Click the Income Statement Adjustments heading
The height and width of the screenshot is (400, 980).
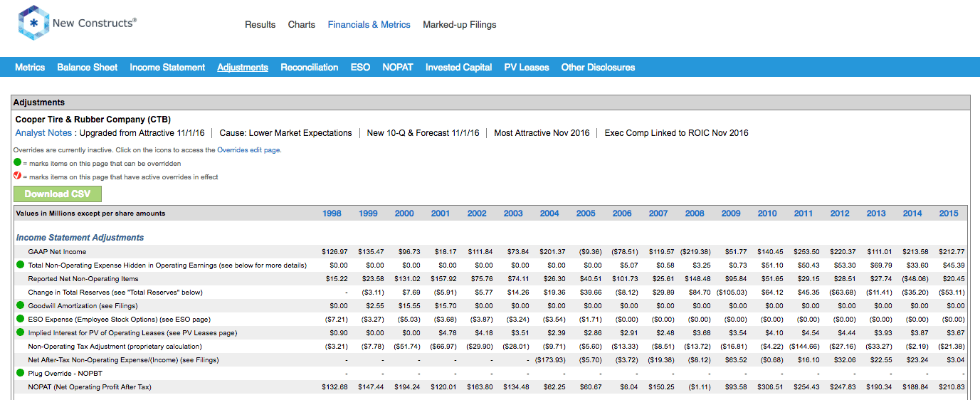[x=80, y=238]
